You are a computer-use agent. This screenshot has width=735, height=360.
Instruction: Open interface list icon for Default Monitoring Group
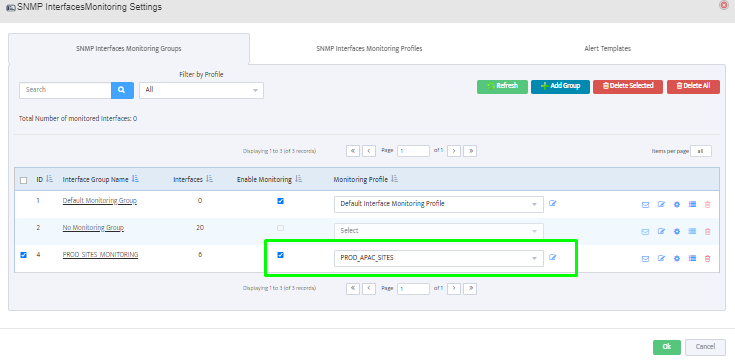[692, 204]
